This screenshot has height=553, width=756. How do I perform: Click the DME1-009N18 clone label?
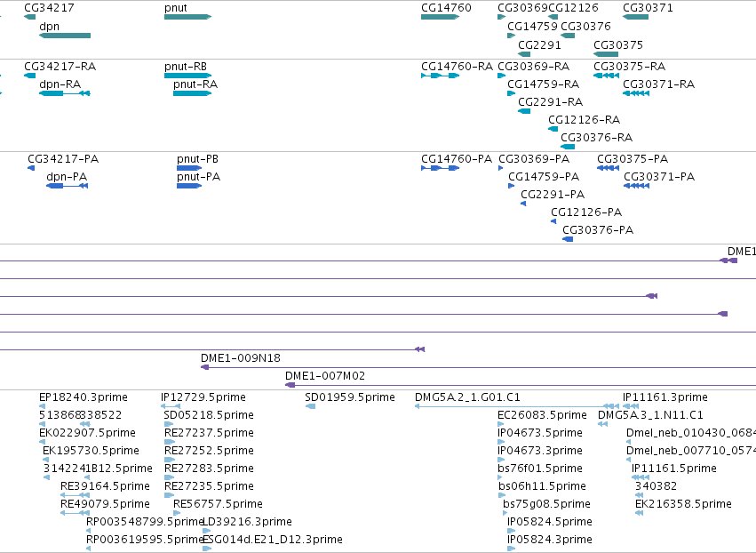(241, 358)
